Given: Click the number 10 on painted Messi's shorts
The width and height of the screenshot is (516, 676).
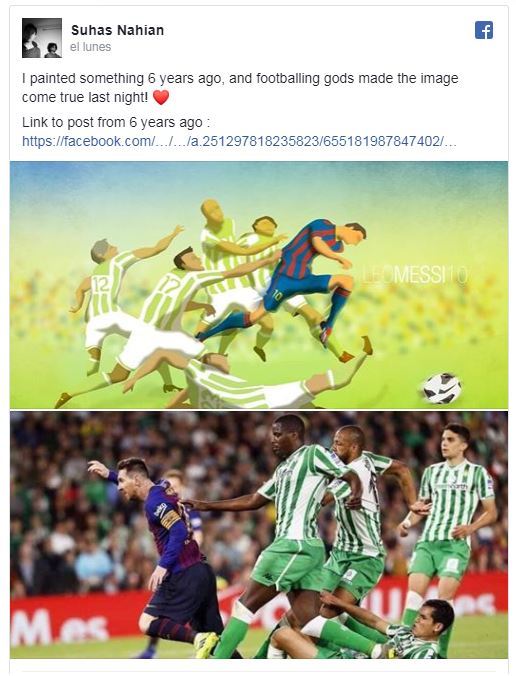Looking at the screenshot, I should (277, 296).
